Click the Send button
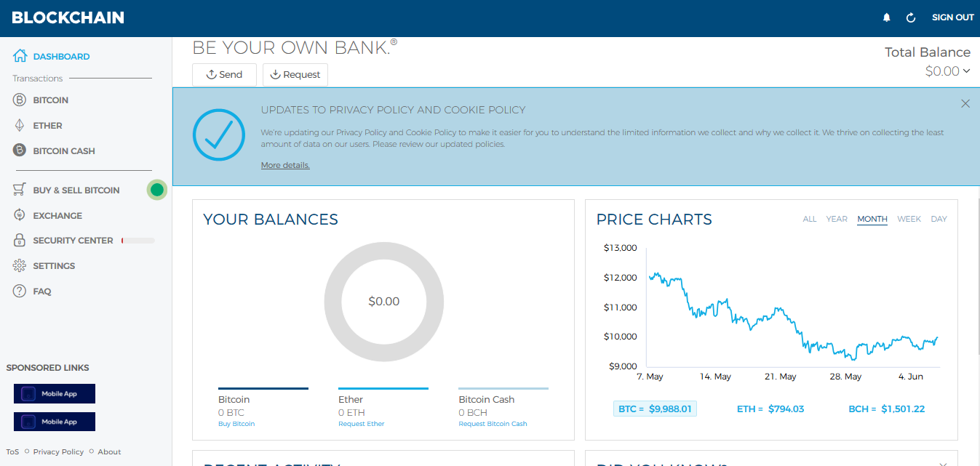 tap(224, 75)
